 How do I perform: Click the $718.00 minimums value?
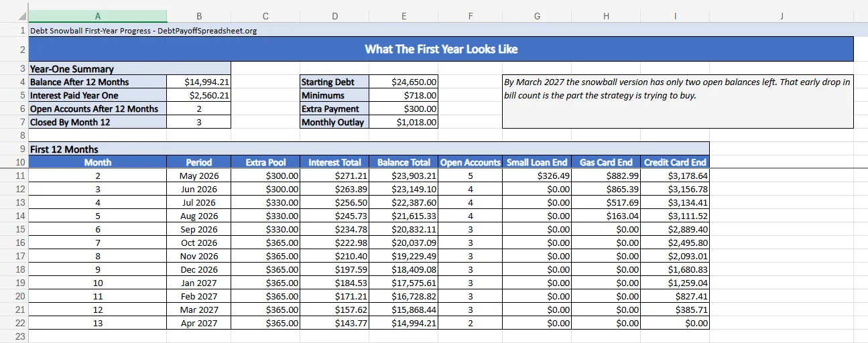click(x=404, y=95)
